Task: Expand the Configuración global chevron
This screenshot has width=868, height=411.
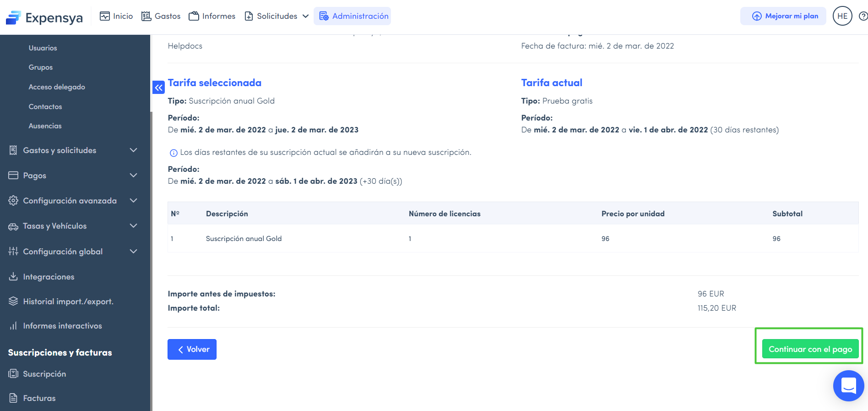Action: click(x=134, y=251)
